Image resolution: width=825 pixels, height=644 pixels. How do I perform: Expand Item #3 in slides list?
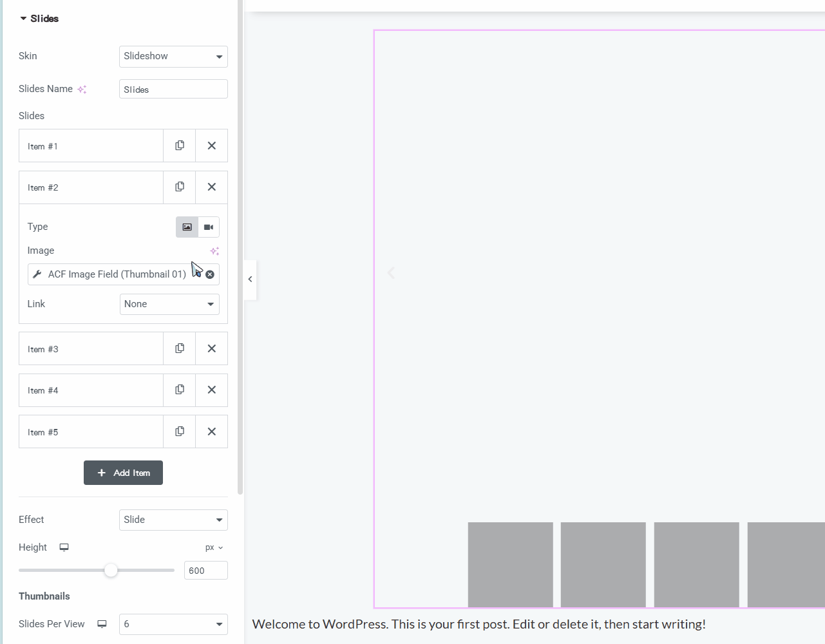pos(90,349)
